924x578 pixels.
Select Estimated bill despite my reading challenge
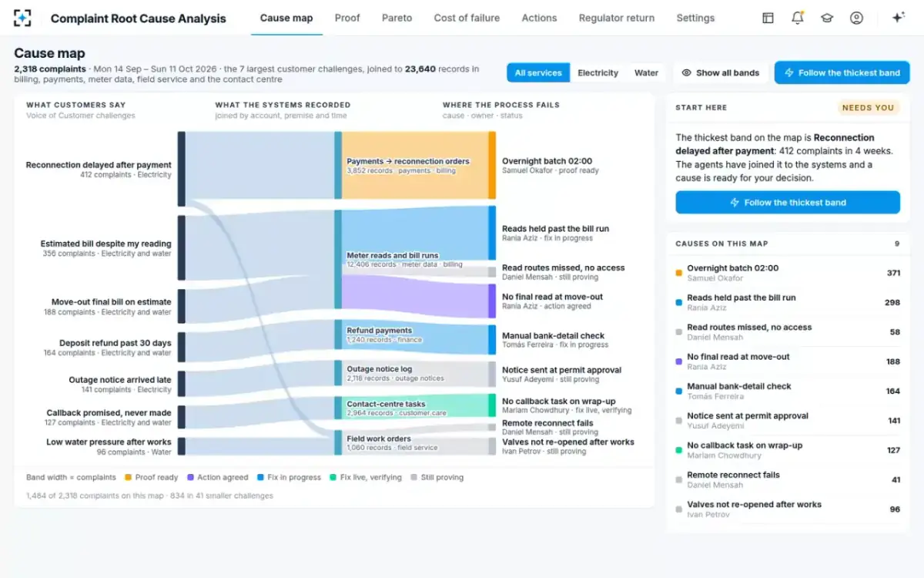click(x=105, y=248)
